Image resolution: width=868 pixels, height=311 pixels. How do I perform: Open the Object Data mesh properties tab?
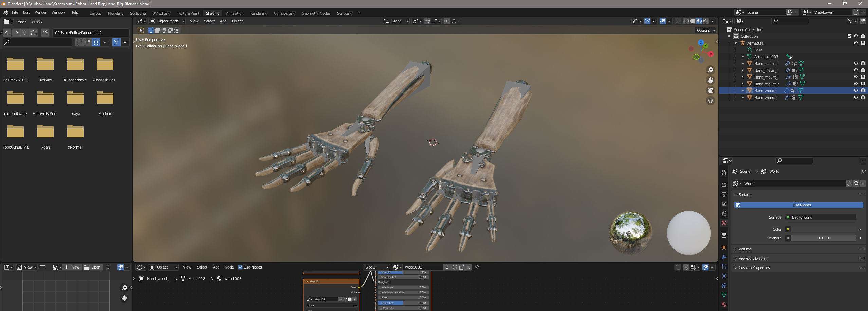[x=724, y=295]
